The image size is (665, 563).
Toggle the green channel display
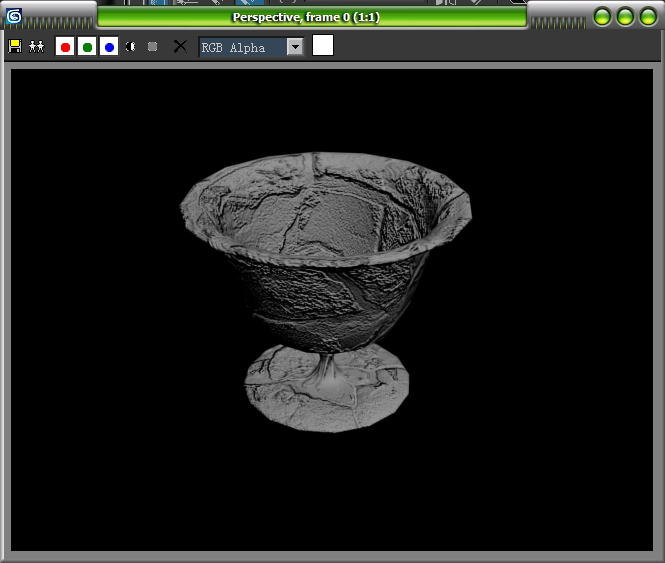(x=87, y=47)
